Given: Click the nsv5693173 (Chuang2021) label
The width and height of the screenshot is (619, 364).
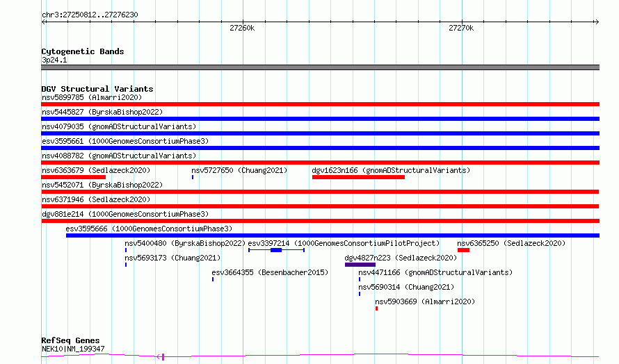Looking at the screenshot, I should coord(172,258).
